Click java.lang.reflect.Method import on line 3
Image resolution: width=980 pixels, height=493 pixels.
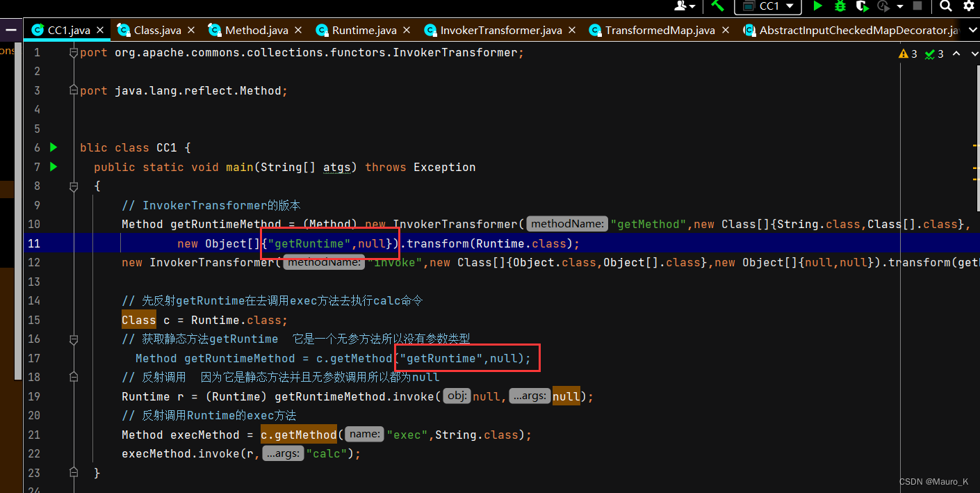click(x=198, y=91)
